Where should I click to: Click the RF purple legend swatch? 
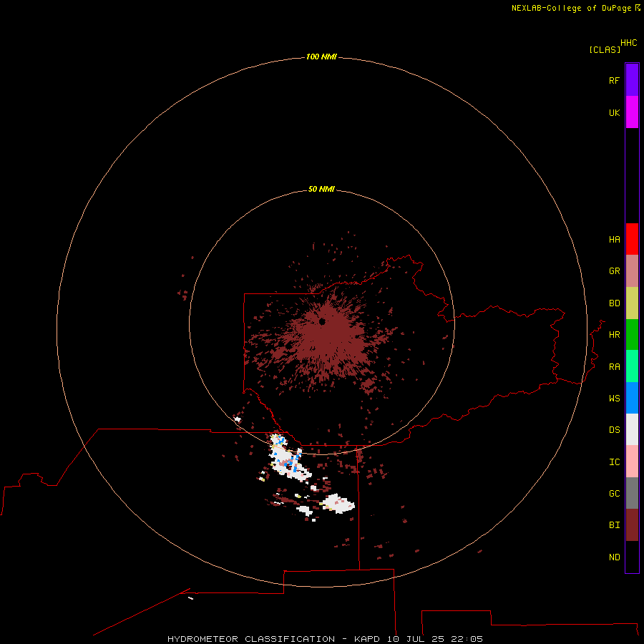(x=632, y=80)
